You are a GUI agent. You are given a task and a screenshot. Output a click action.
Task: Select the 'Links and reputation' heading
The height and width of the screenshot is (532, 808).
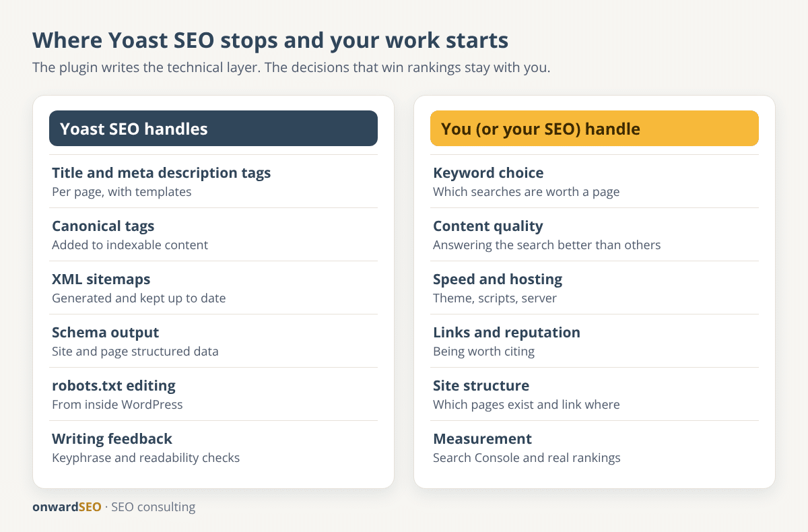point(506,333)
